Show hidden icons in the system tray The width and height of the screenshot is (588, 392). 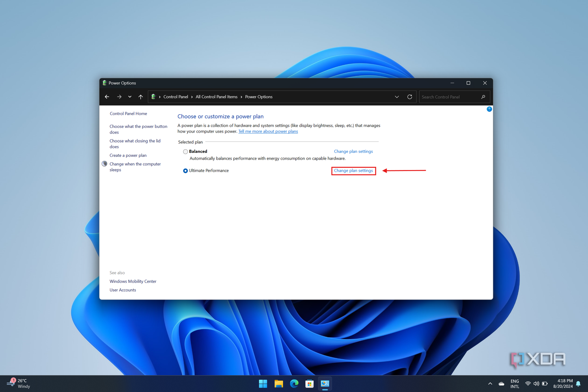point(490,383)
